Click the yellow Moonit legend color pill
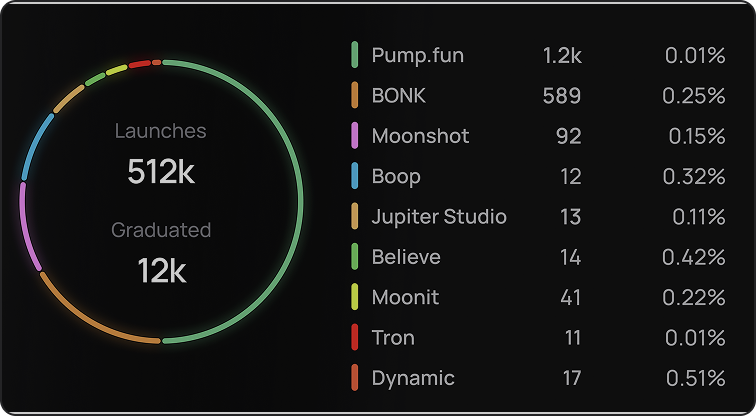This screenshot has width=756, height=416. (355, 297)
